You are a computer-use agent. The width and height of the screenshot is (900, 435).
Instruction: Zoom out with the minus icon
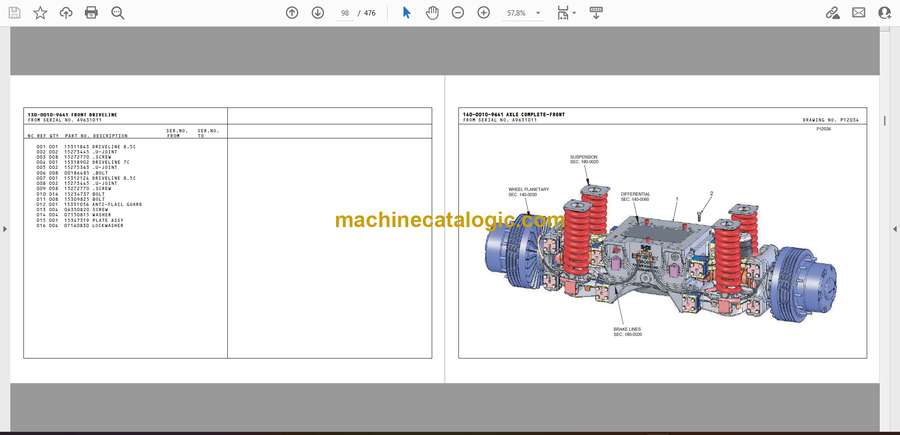click(x=458, y=13)
